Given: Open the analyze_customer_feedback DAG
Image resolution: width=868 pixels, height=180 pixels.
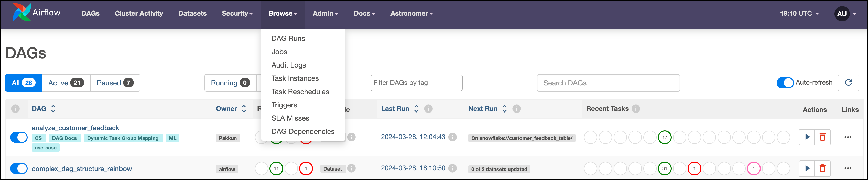Looking at the screenshot, I should [75, 128].
